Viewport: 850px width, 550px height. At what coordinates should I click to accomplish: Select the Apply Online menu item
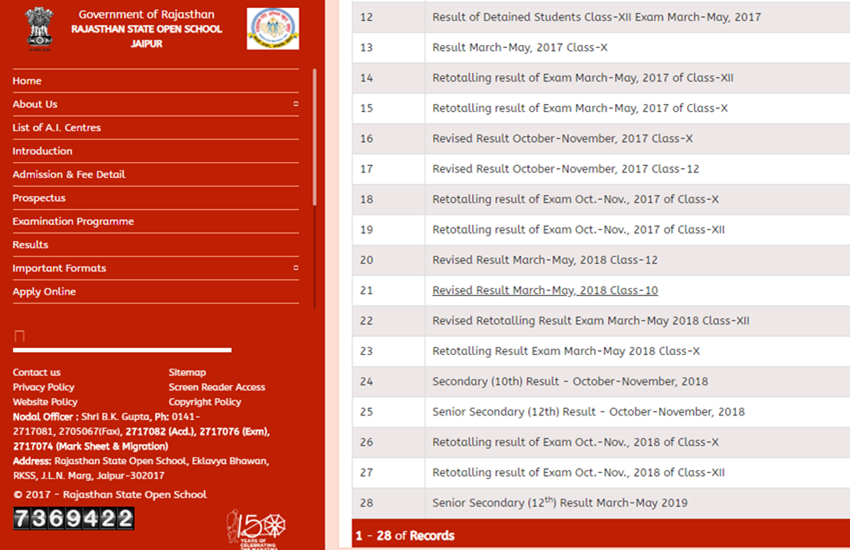click(44, 292)
